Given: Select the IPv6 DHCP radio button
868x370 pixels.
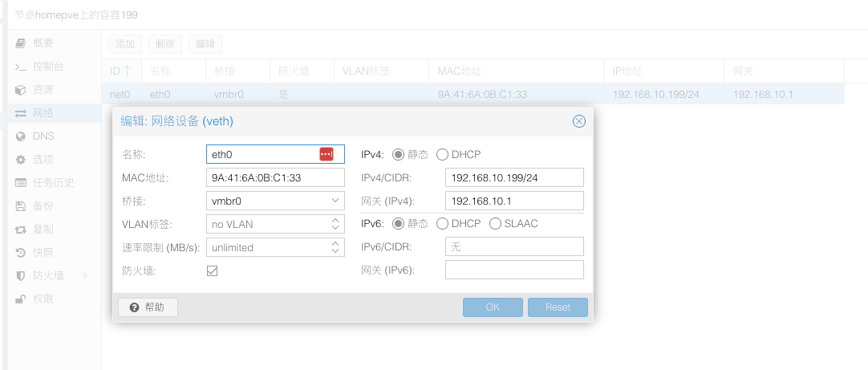Looking at the screenshot, I should click(x=442, y=223).
